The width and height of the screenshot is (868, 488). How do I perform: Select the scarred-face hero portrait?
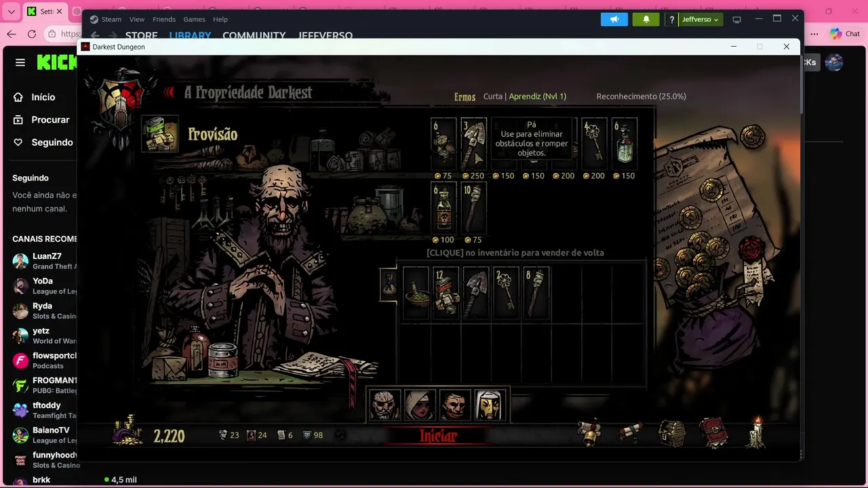(454, 405)
